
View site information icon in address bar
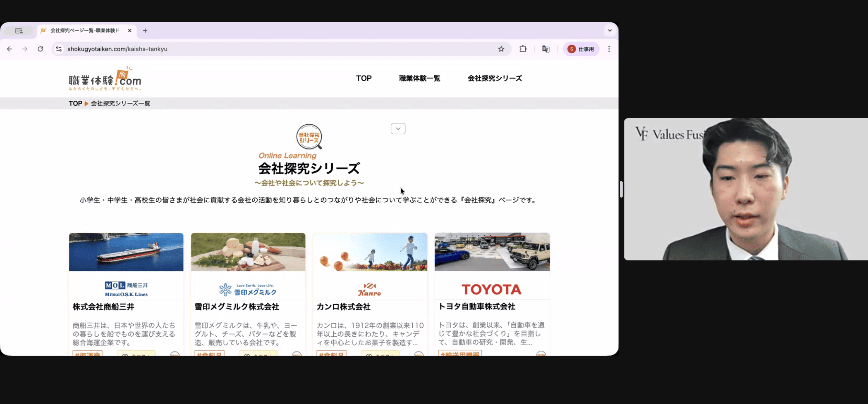point(59,49)
